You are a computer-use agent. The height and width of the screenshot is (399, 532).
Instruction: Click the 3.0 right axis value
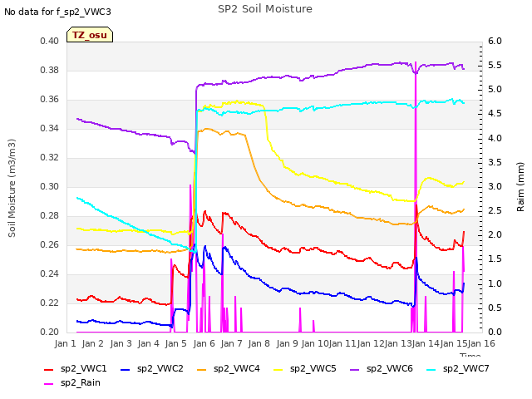(495, 186)
